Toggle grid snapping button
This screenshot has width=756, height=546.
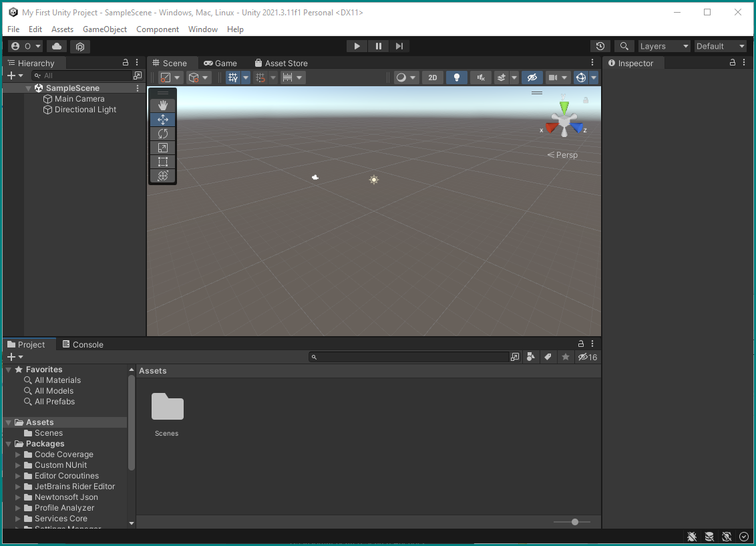tap(260, 78)
